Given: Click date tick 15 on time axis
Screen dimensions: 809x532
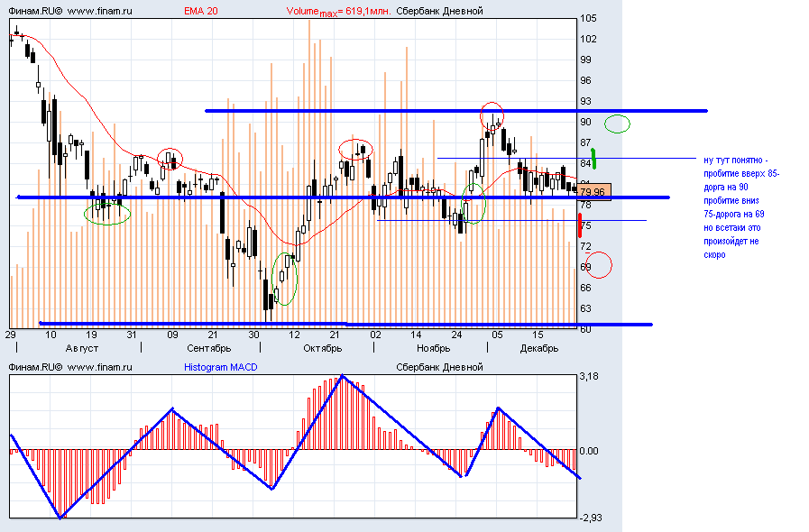Looking at the screenshot, I should coord(538,335).
